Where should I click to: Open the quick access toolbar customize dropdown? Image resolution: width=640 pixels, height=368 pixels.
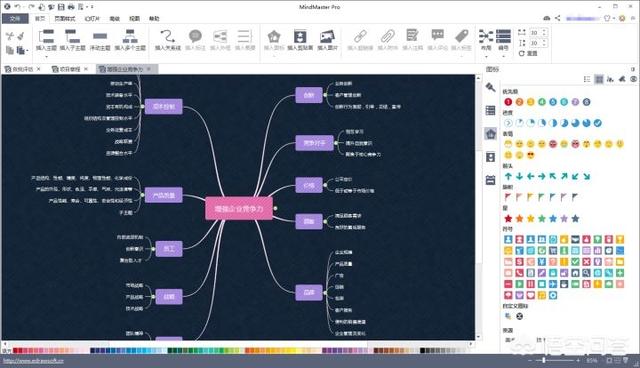(92, 7)
